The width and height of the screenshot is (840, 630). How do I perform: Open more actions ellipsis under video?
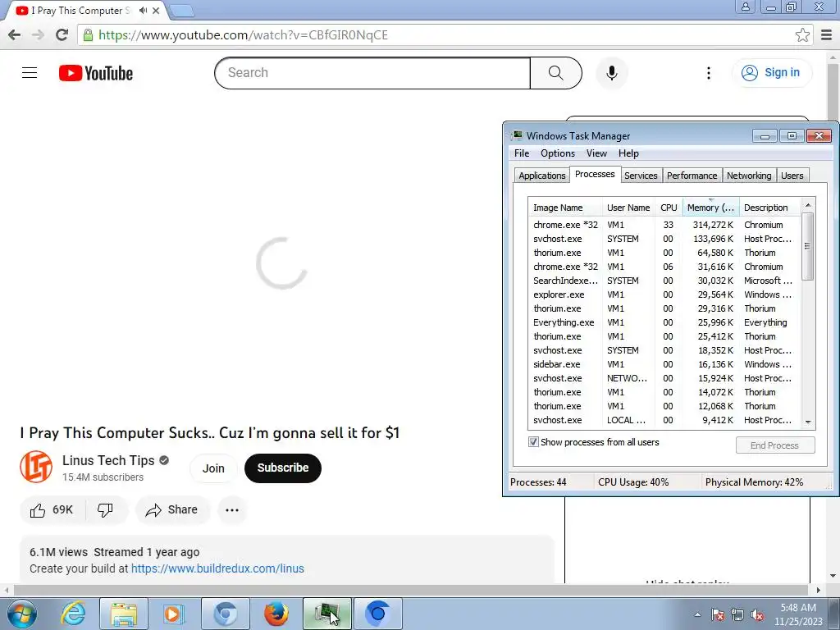tap(232, 510)
